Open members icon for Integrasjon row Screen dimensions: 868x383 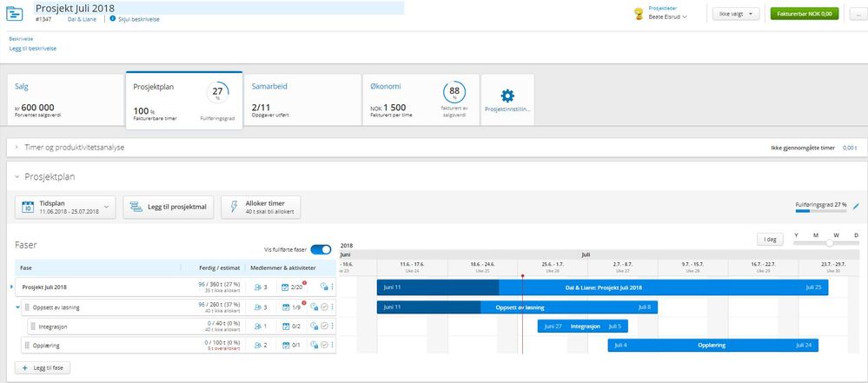click(x=257, y=327)
